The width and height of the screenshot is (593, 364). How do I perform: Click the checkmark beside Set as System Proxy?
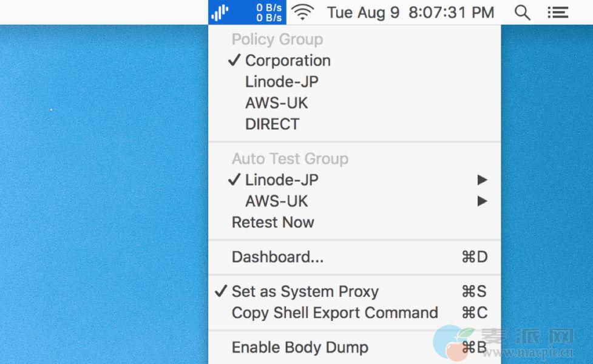pos(221,291)
